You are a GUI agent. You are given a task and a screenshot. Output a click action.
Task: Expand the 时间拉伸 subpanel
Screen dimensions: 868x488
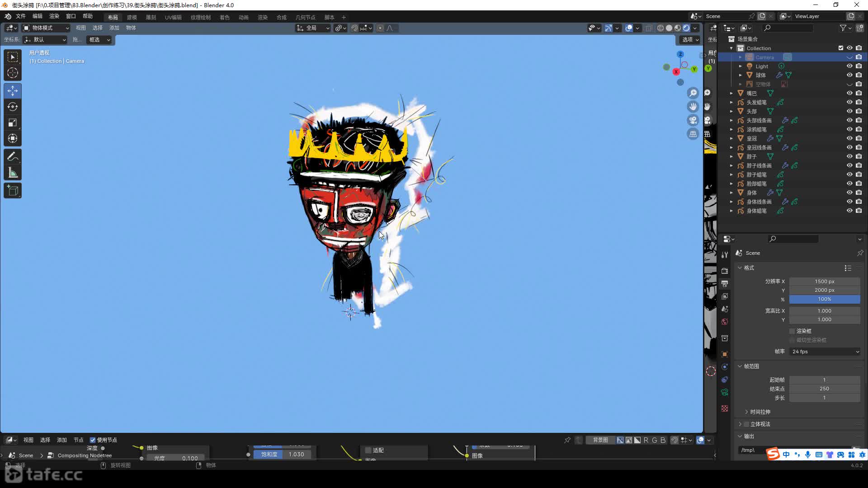coord(759,412)
